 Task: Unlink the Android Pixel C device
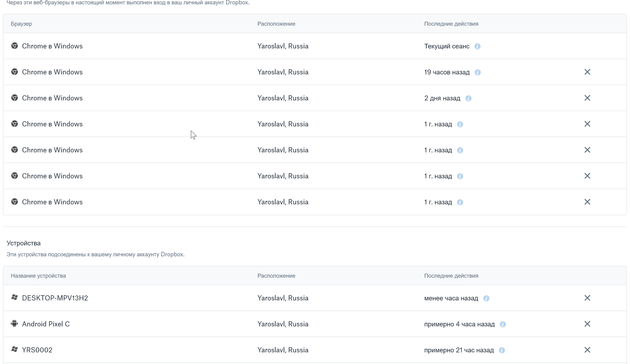point(587,324)
